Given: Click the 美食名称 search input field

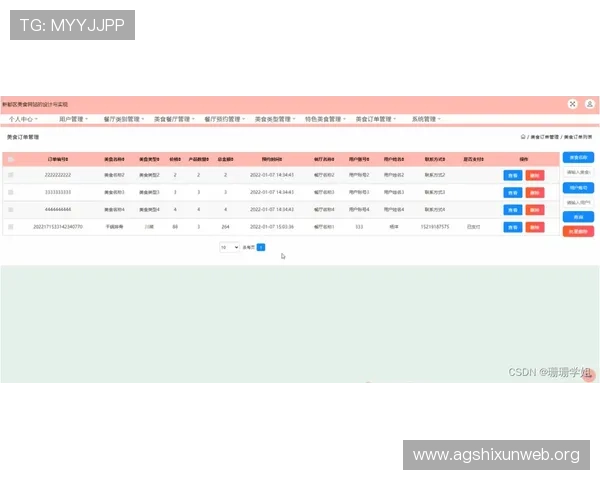Looking at the screenshot, I should [x=578, y=172].
